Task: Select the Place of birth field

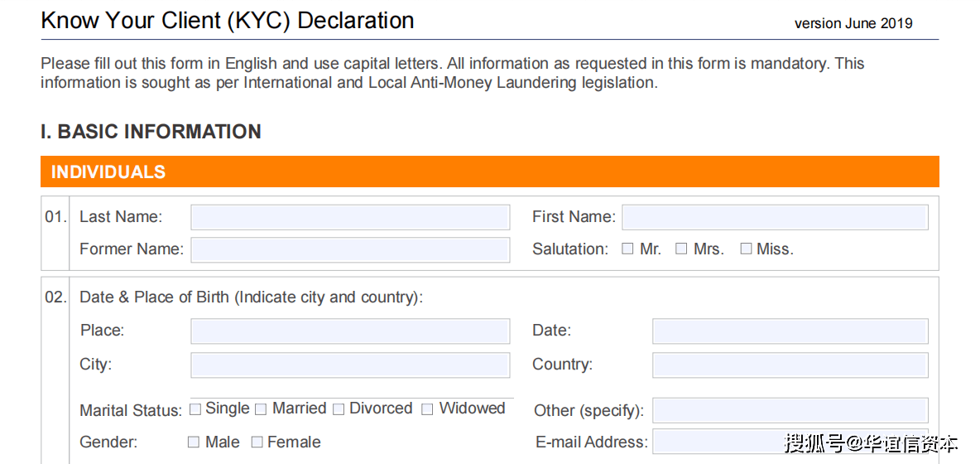Action: 350,331
